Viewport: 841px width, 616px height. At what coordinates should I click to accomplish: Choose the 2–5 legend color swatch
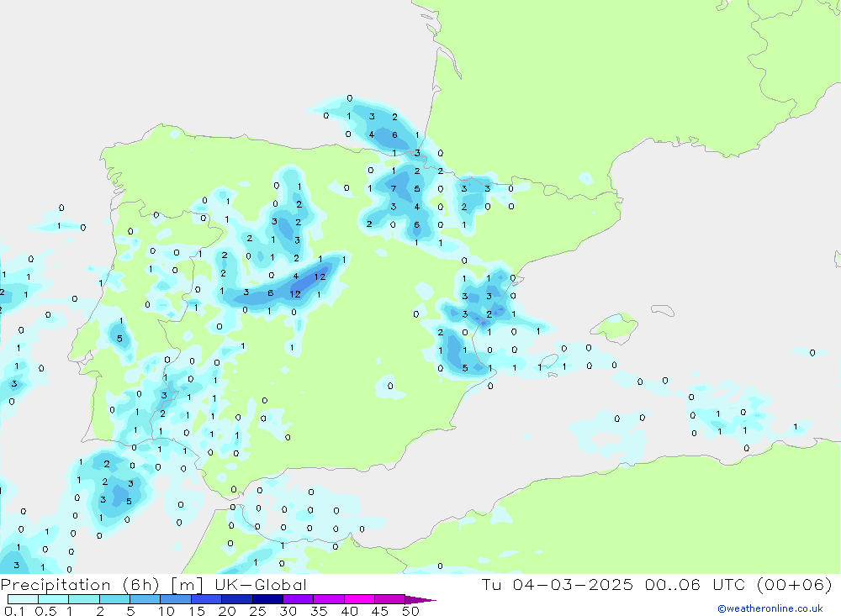pyautogui.click(x=114, y=599)
